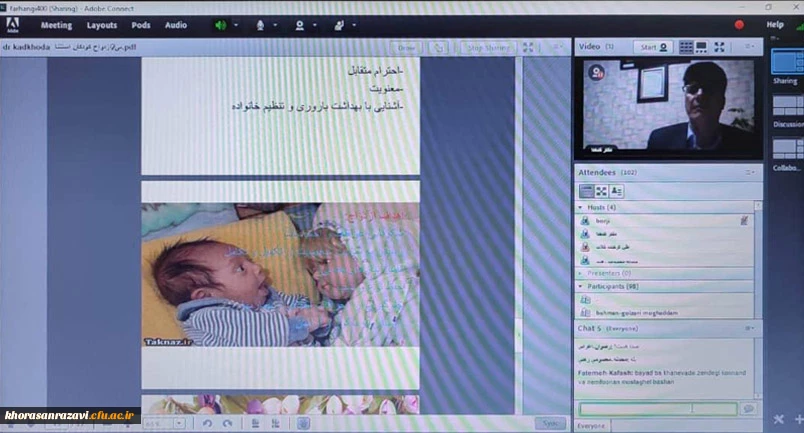Screen dimensions: 804x433
Task: Expand the Presenters (0) group
Action: (583, 272)
